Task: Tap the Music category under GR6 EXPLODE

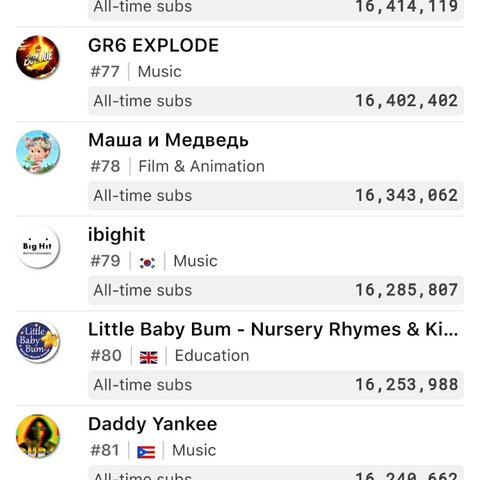Action: pyautogui.click(x=160, y=71)
